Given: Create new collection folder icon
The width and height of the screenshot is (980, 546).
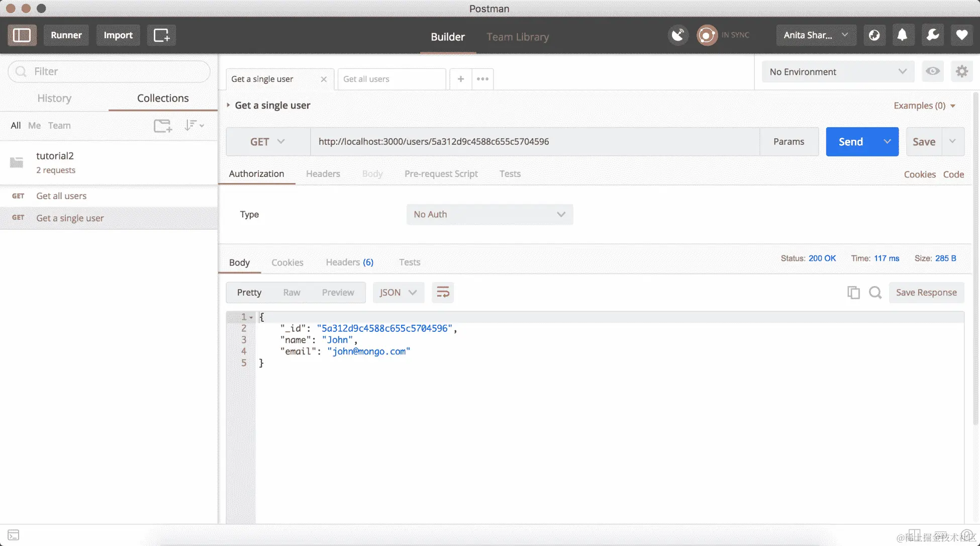Looking at the screenshot, I should pyautogui.click(x=162, y=126).
